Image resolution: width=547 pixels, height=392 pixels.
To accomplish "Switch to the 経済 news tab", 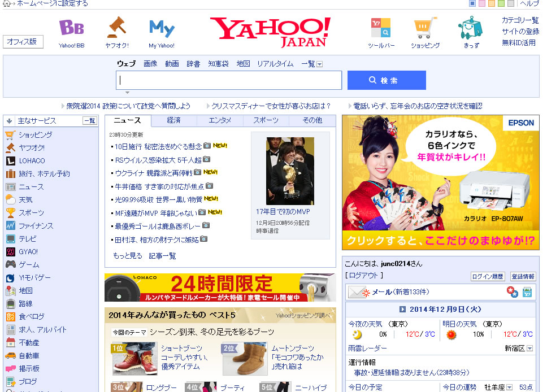I will tap(173, 120).
